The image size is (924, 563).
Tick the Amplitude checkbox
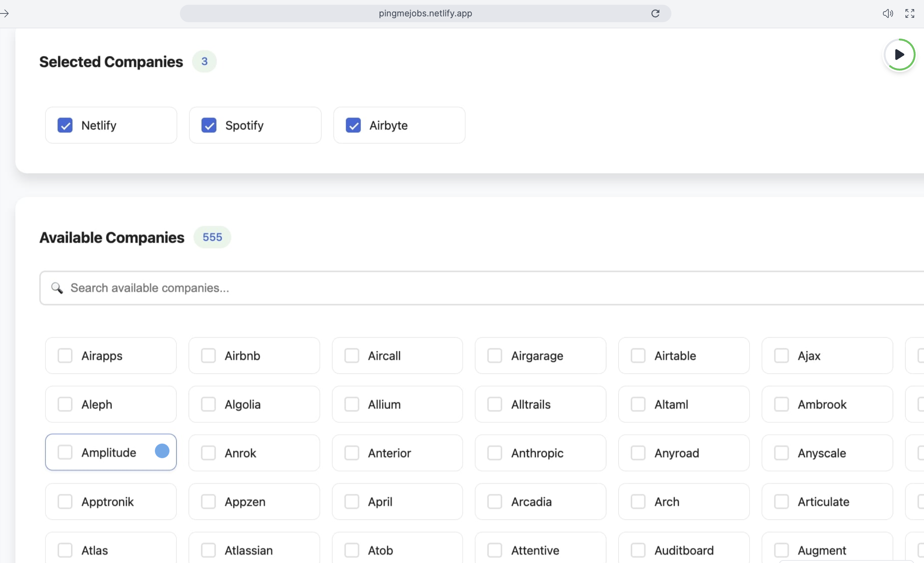point(65,452)
